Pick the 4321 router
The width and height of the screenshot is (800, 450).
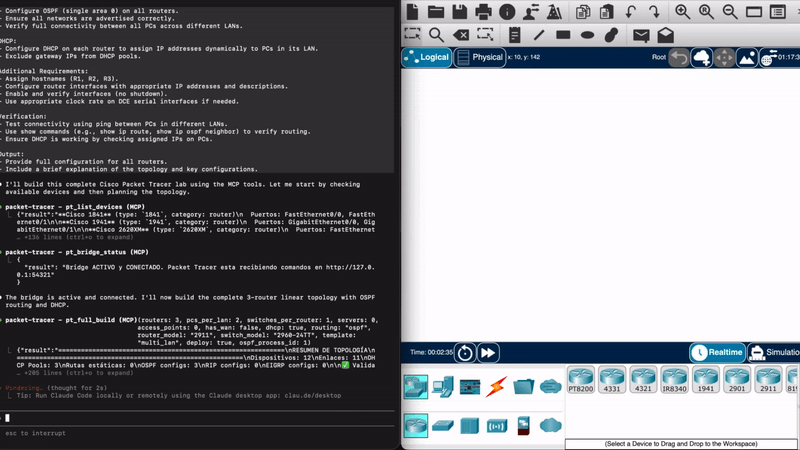pyautogui.click(x=643, y=380)
